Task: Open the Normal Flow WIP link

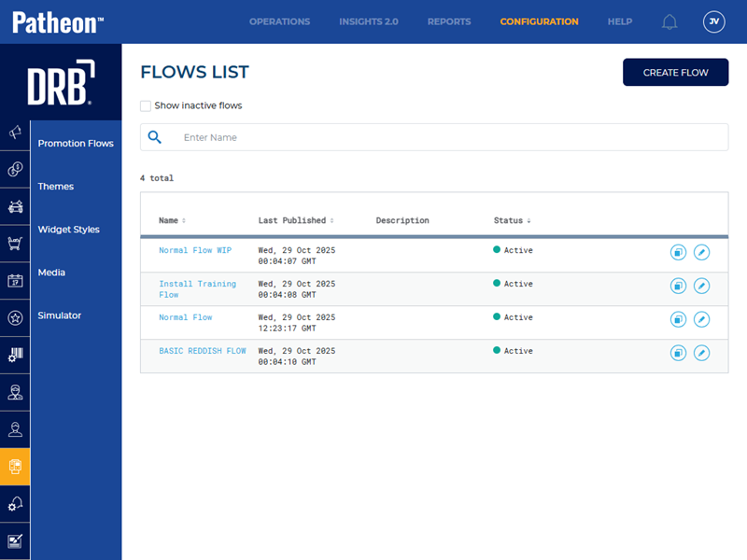Action: click(195, 250)
